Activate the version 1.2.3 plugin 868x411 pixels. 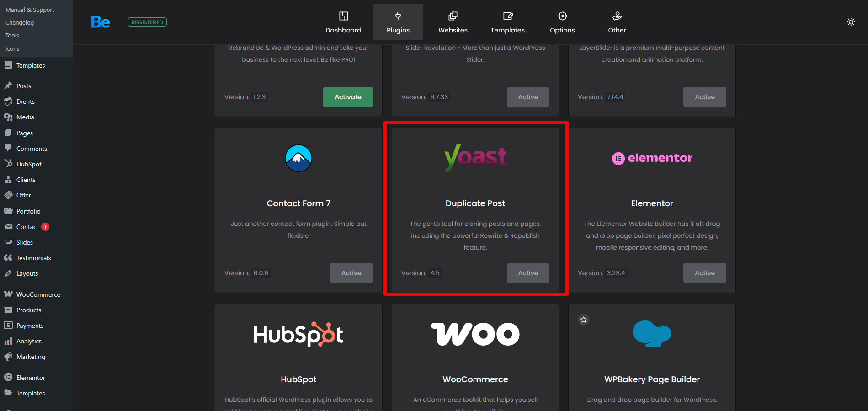pos(348,97)
